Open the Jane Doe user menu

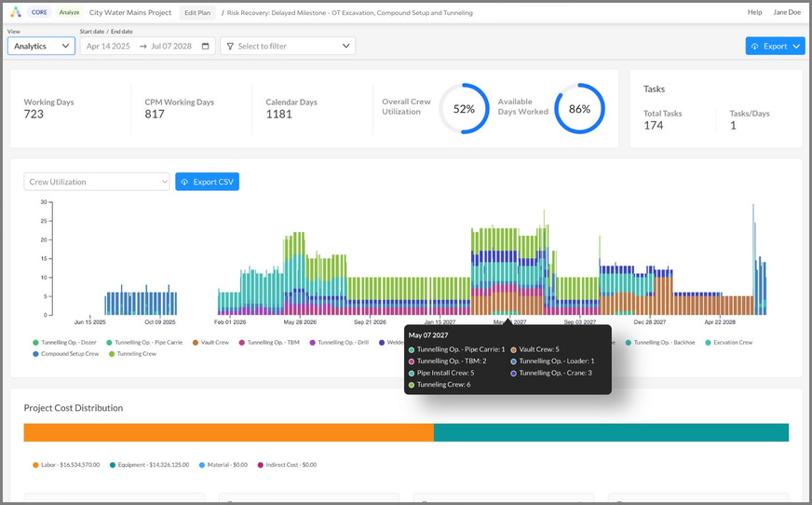[x=787, y=12]
